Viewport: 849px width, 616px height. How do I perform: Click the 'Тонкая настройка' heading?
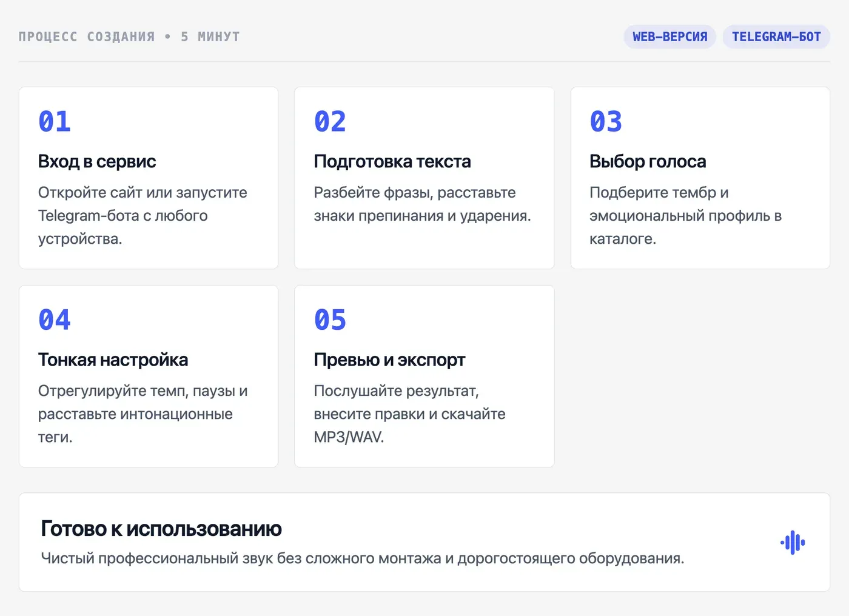tap(113, 360)
